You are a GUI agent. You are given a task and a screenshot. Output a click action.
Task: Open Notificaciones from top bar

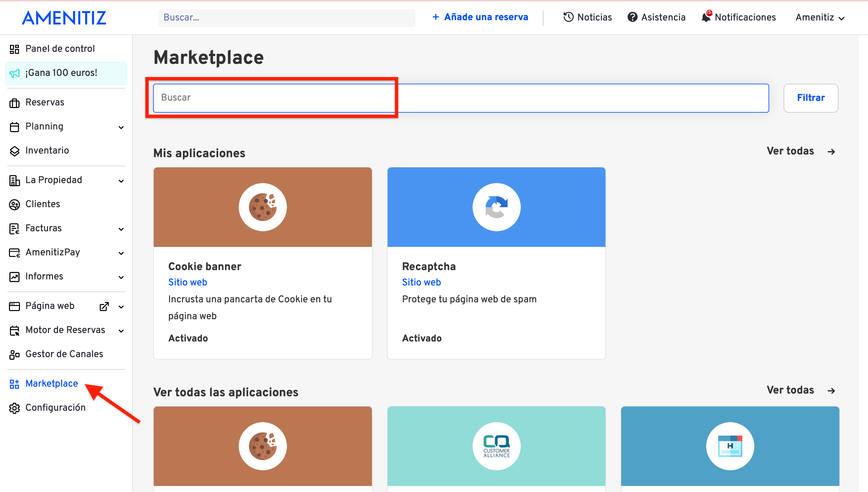coord(738,17)
